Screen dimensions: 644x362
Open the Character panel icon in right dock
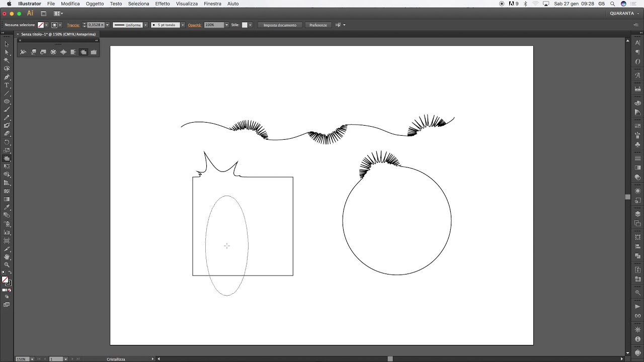click(x=637, y=43)
